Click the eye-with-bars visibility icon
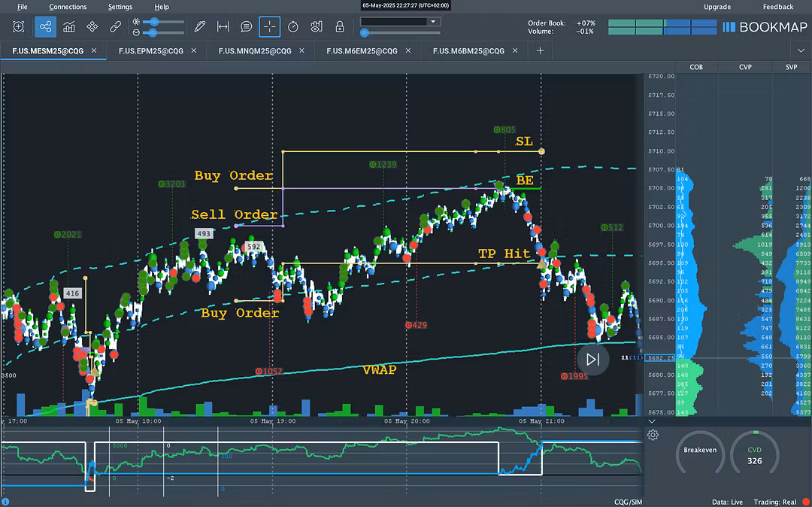This screenshot has height=507, width=812. point(317,27)
